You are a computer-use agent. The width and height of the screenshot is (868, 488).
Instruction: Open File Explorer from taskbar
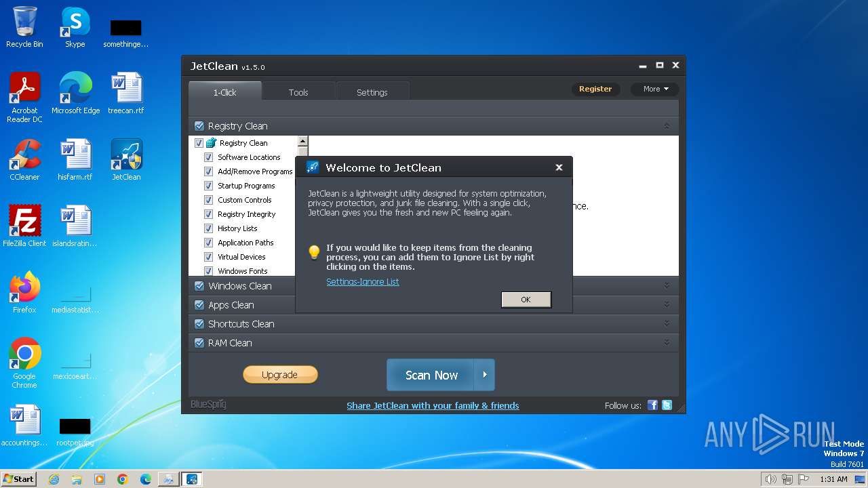click(77, 479)
